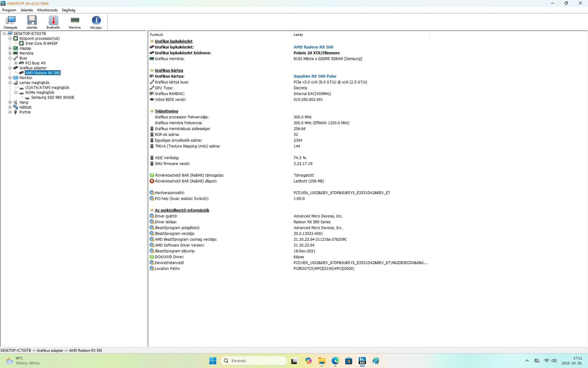Expand the Memória tree node
Viewport: 588px width, 368px height.
10,53
